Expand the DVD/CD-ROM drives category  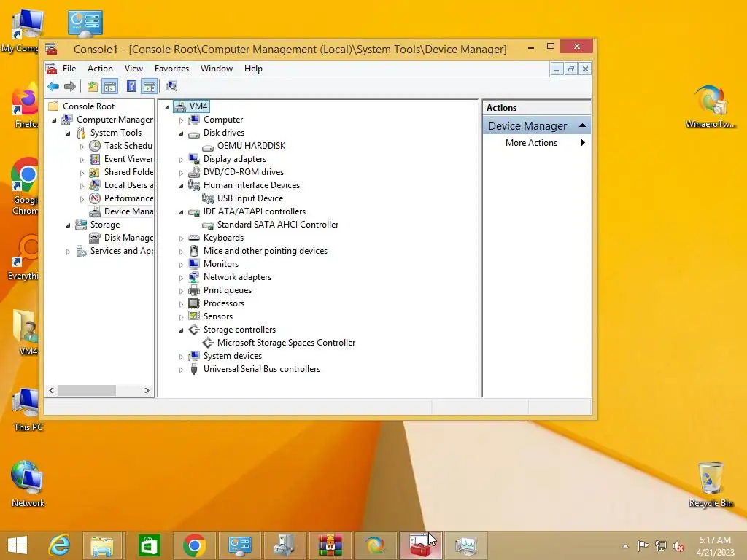[181, 173]
